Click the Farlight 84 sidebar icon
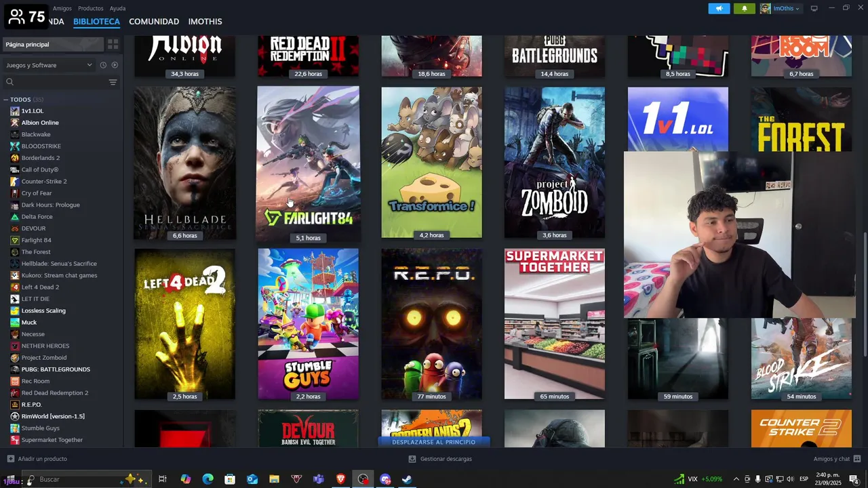The height and width of the screenshot is (488, 868). point(15,240)
